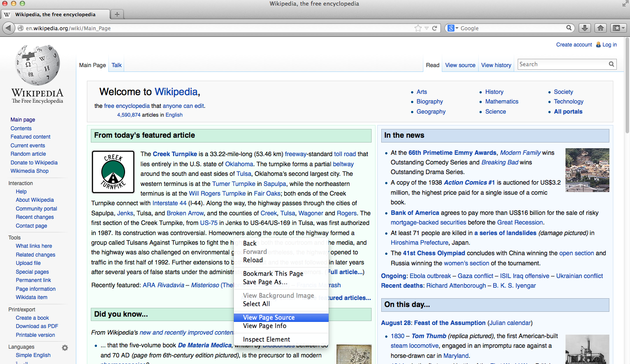Click the Languages settings gear icon
This screenshot has height=364, width=630.
pos(65,347)
